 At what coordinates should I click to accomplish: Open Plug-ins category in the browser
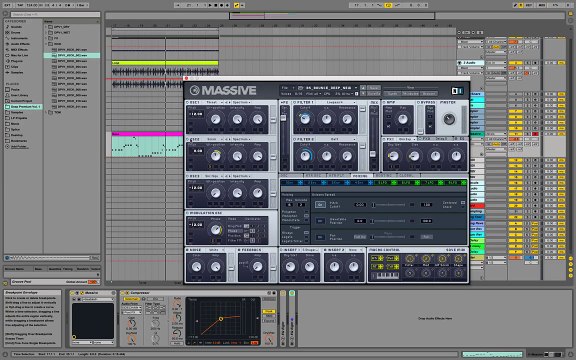(17, 61)
